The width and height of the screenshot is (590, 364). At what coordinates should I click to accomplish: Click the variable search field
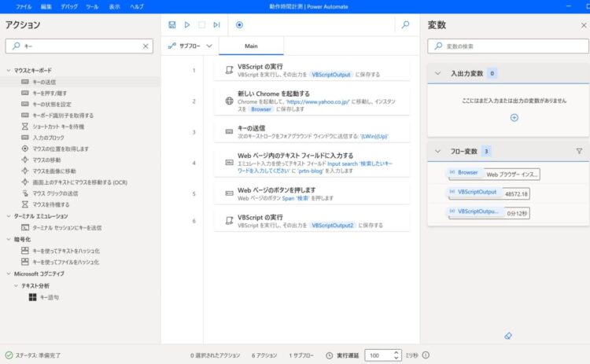508,46
